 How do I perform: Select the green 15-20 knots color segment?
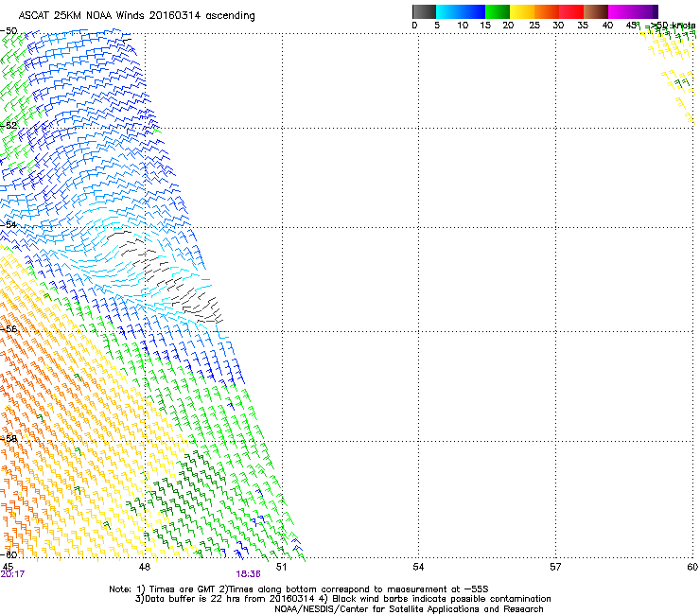tap(498, 11)
